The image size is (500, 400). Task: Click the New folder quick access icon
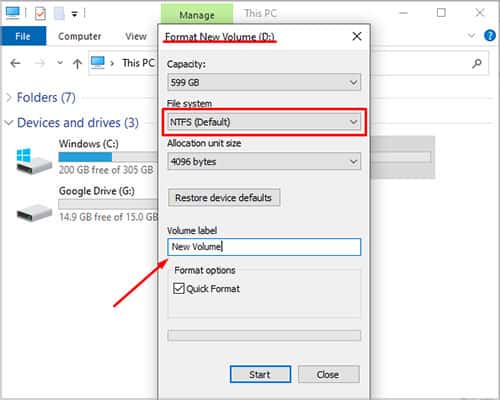(x=59, y=13)
